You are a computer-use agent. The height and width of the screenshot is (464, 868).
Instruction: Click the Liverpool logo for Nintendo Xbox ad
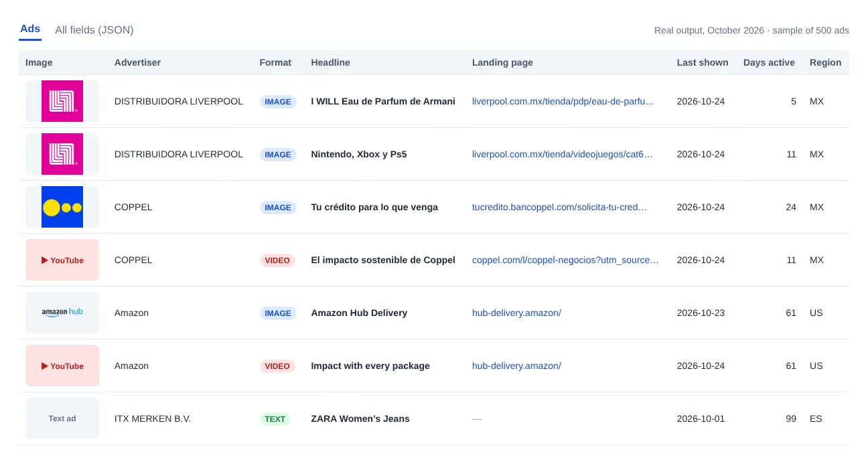tap(62, 154)
